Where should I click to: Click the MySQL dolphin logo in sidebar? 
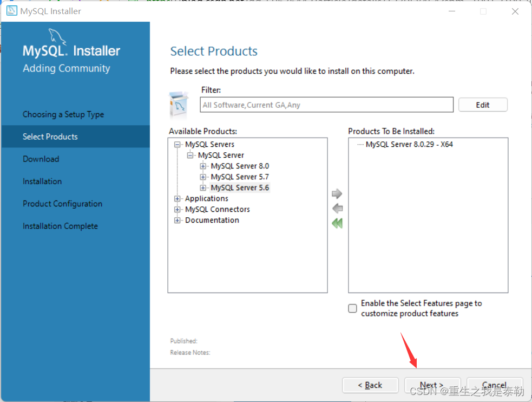(x=57, y=37)
